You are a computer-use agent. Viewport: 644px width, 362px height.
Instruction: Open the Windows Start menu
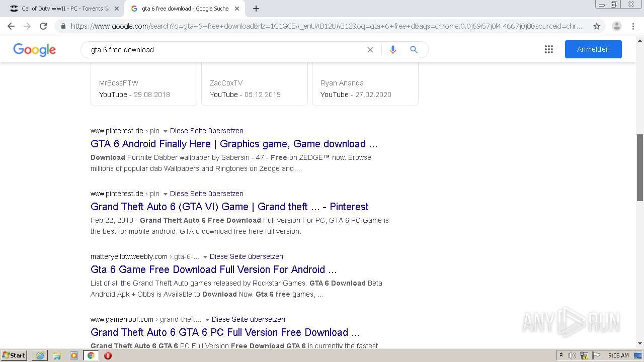pyautogui.click(x=14, y=355)
